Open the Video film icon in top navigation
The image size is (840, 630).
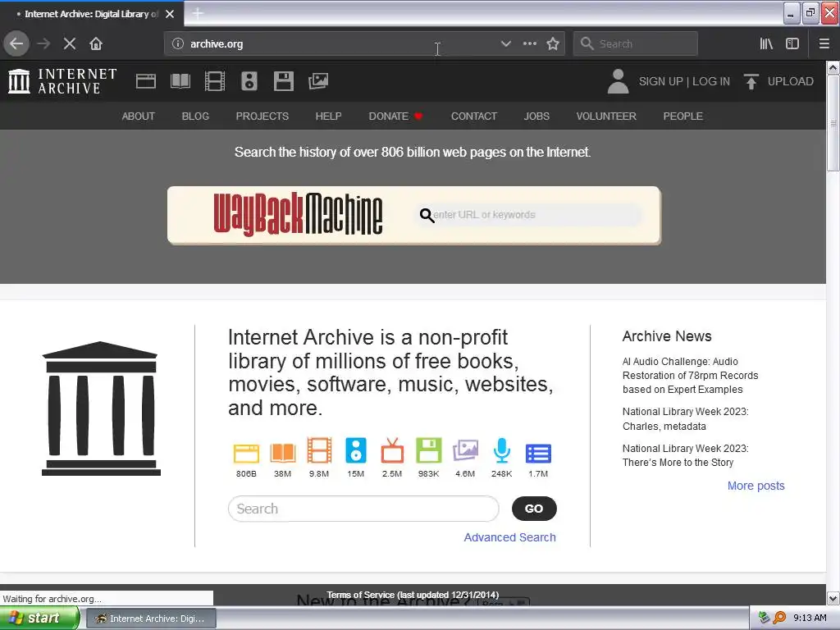(215, 81)
